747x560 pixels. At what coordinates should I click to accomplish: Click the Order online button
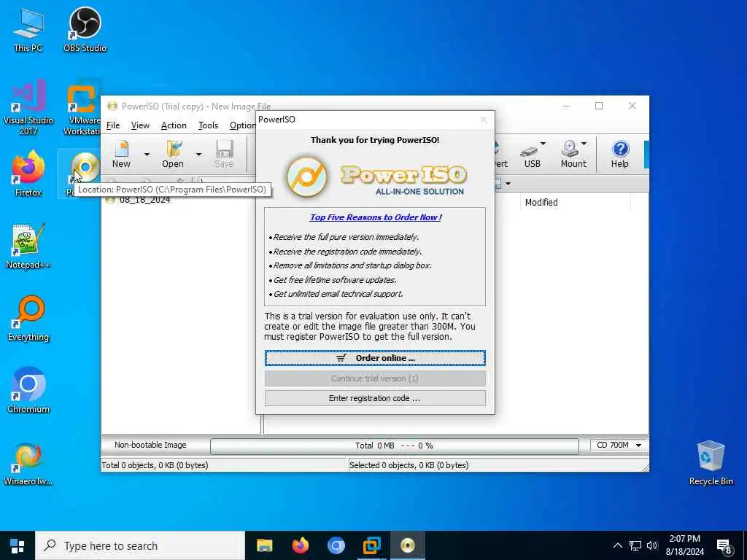tap(375, 358)
